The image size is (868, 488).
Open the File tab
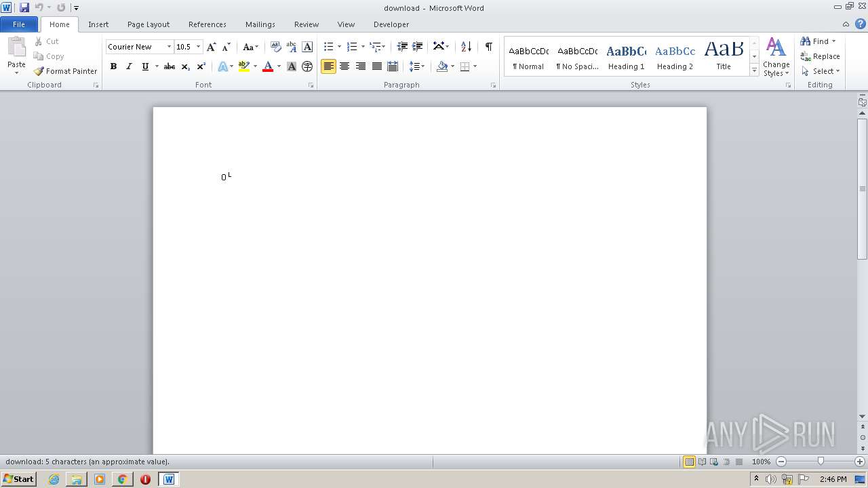coord(19,24)
